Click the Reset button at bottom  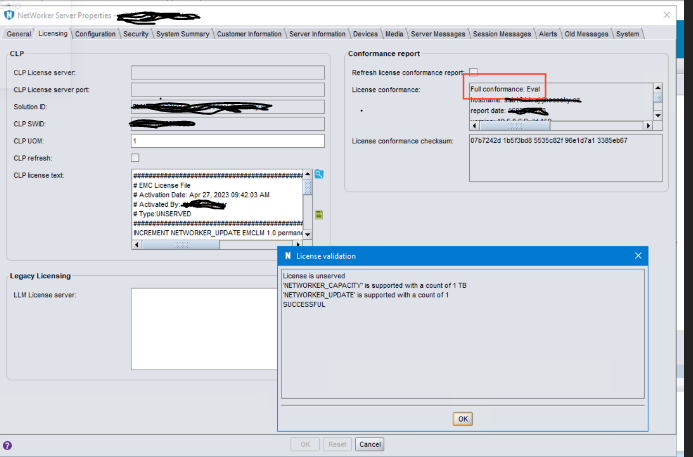(x=337, y=444)
